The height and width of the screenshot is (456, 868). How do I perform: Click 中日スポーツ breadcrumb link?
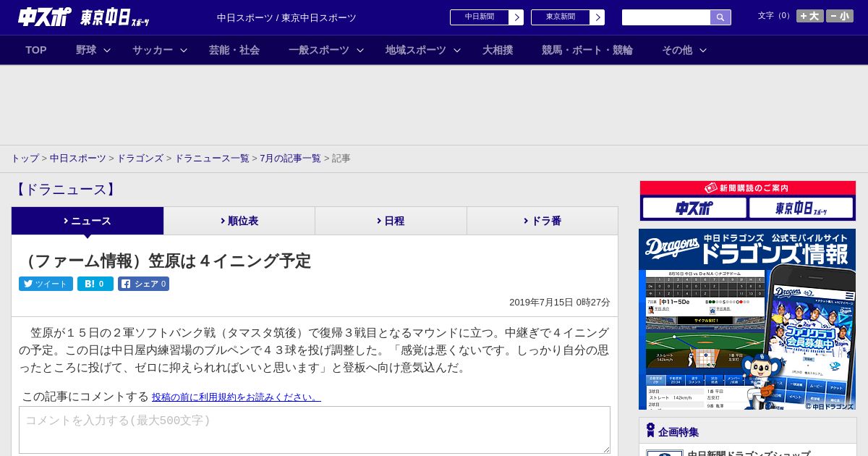78,159
